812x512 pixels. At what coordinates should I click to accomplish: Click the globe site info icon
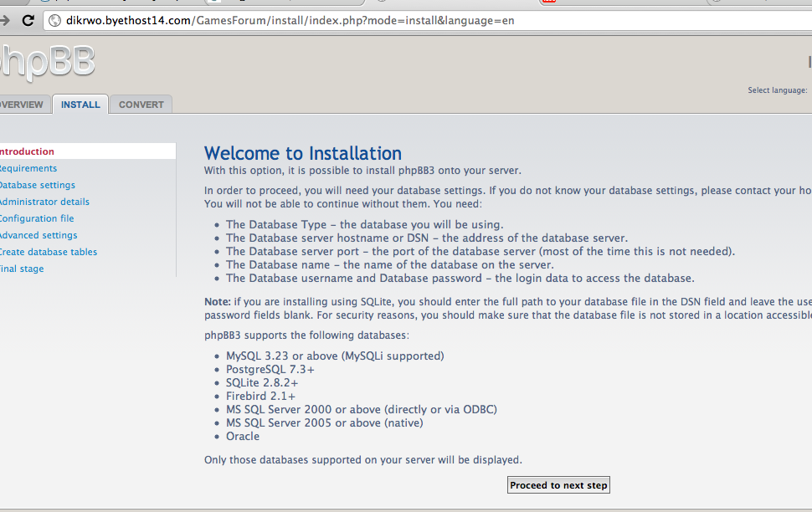click(54, 20)
